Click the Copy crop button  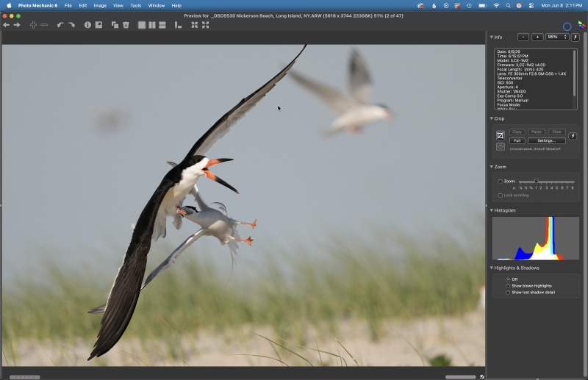click(x=517, y=132)
